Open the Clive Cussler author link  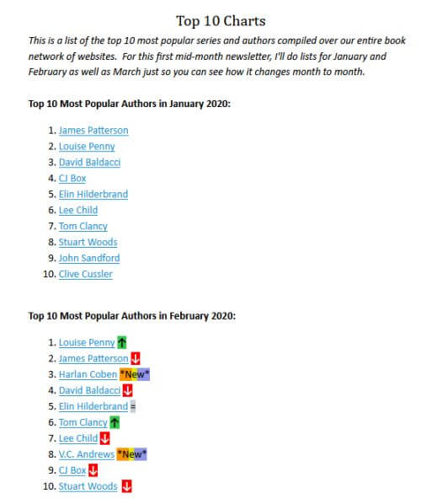(85, 274)
